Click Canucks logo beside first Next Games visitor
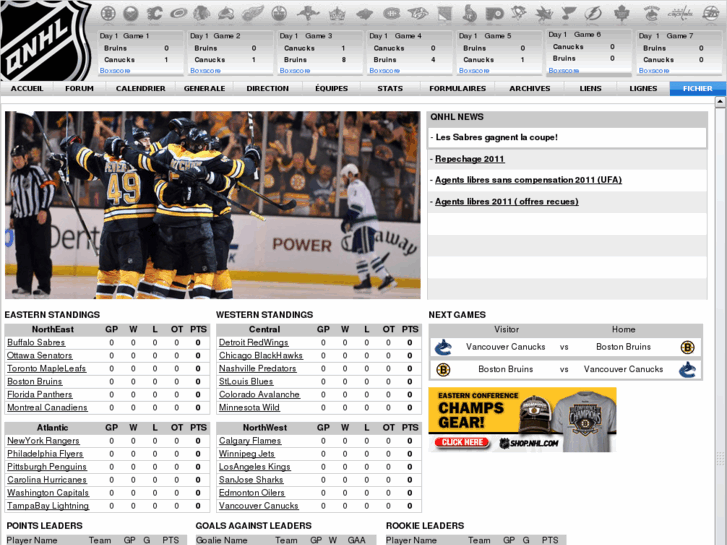This screenshot has width=727, height=545. pos(443,347)
